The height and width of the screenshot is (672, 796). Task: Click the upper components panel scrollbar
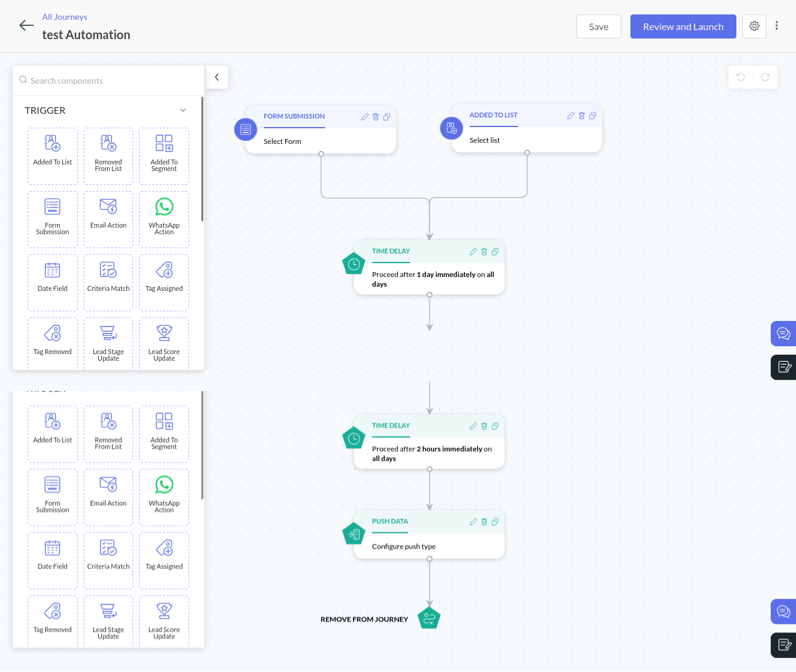point(202,159)
